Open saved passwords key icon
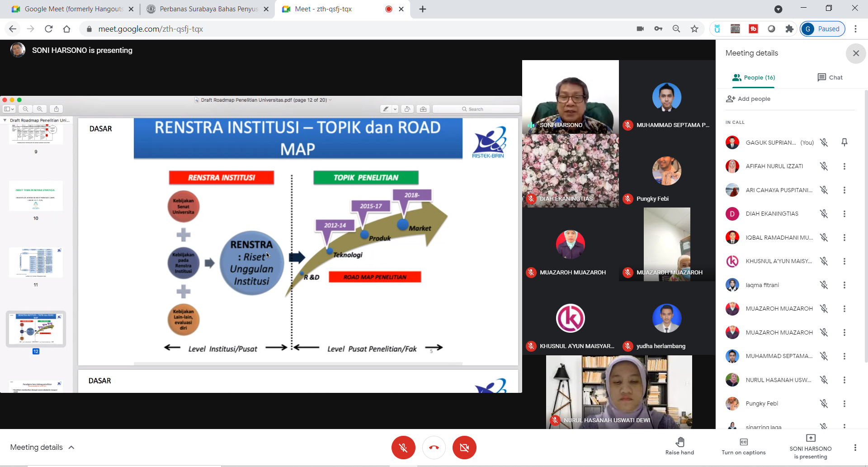The height and width of the screenshot is (467, 868). 658,29
